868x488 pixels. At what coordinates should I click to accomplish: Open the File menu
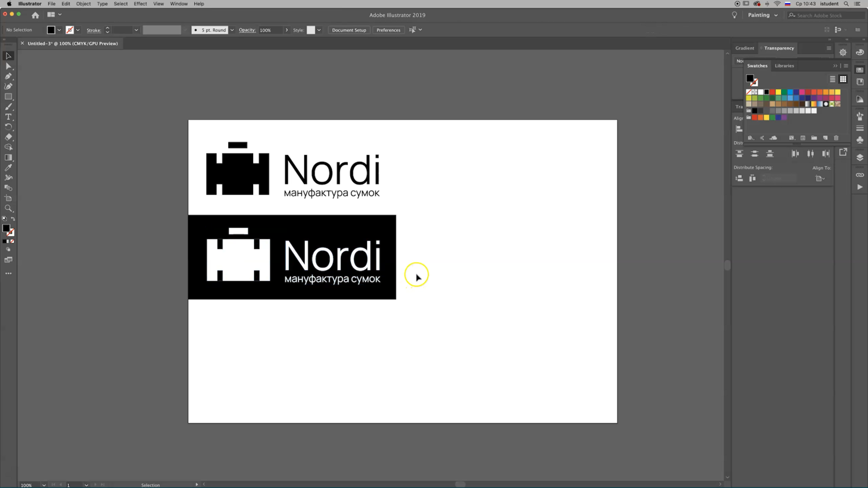[x=52, y=4]
